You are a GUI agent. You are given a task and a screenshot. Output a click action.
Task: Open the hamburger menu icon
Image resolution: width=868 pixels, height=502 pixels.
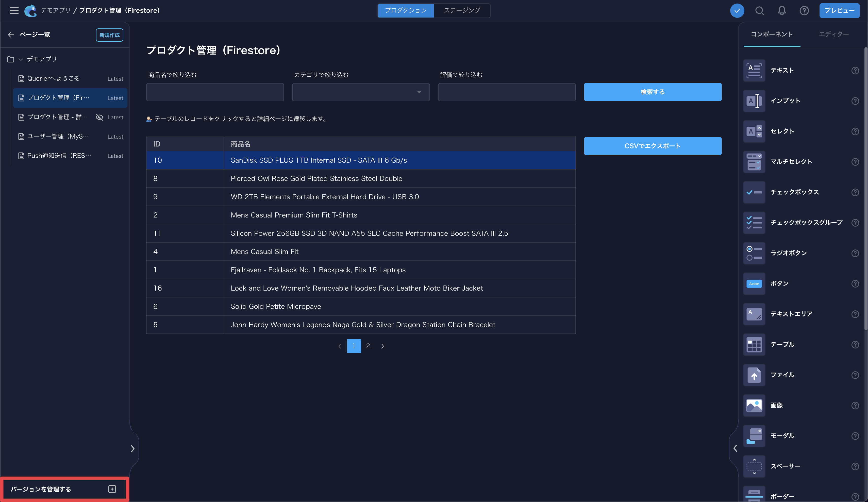coord(14,10)
